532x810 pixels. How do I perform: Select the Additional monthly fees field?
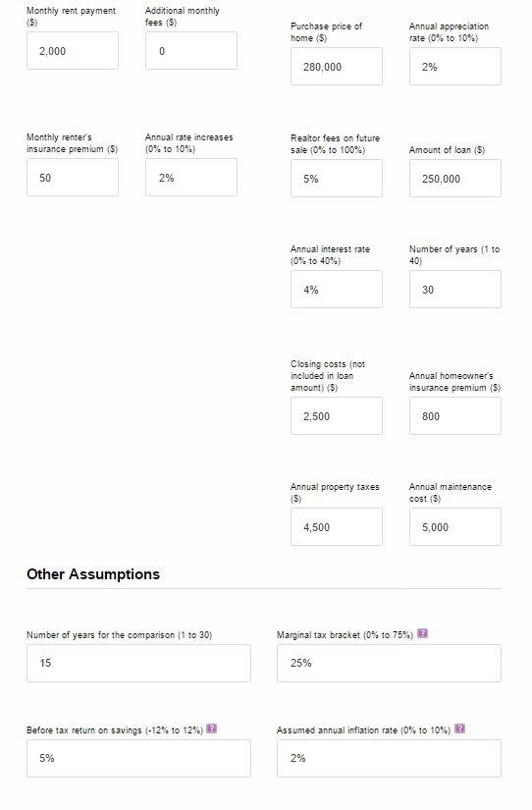pyautogui.click(x=191, y=51)
